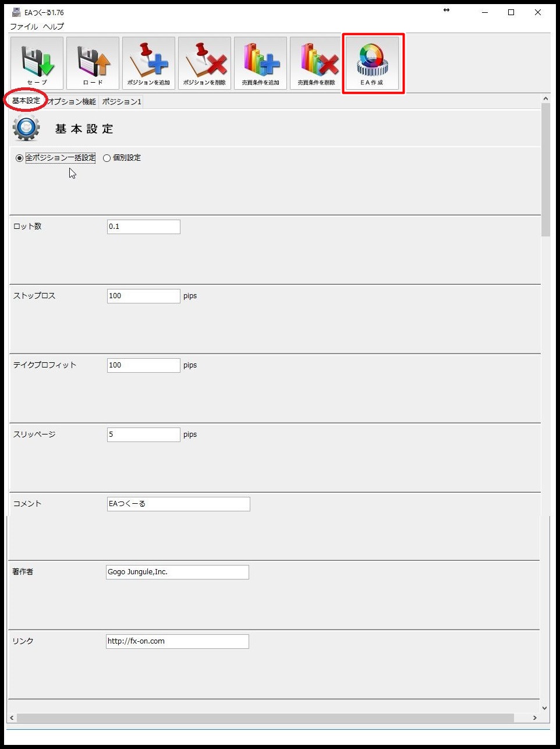Open the ヘルプ menu
The image size is (560, 749).
[x=54, y=27]
